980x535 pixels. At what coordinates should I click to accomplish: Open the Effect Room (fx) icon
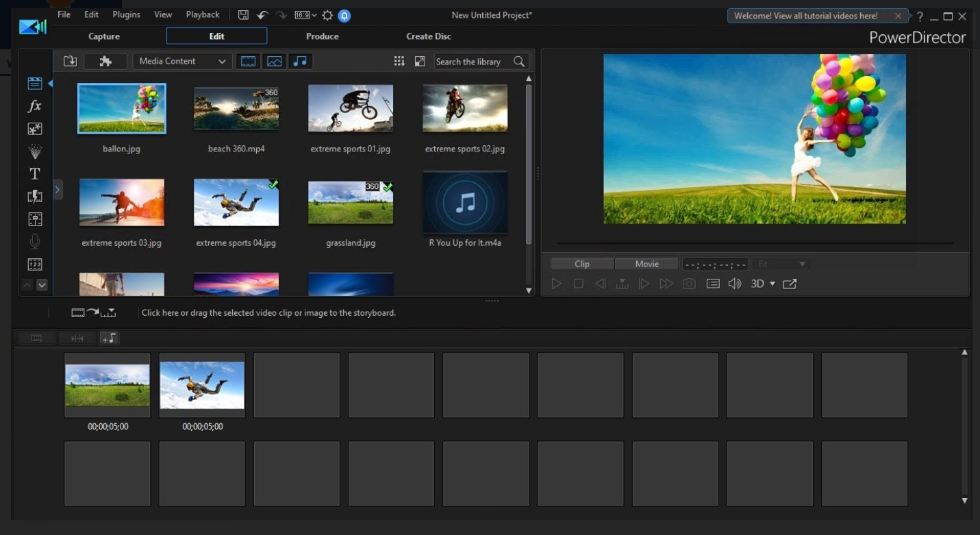[34, 106]
